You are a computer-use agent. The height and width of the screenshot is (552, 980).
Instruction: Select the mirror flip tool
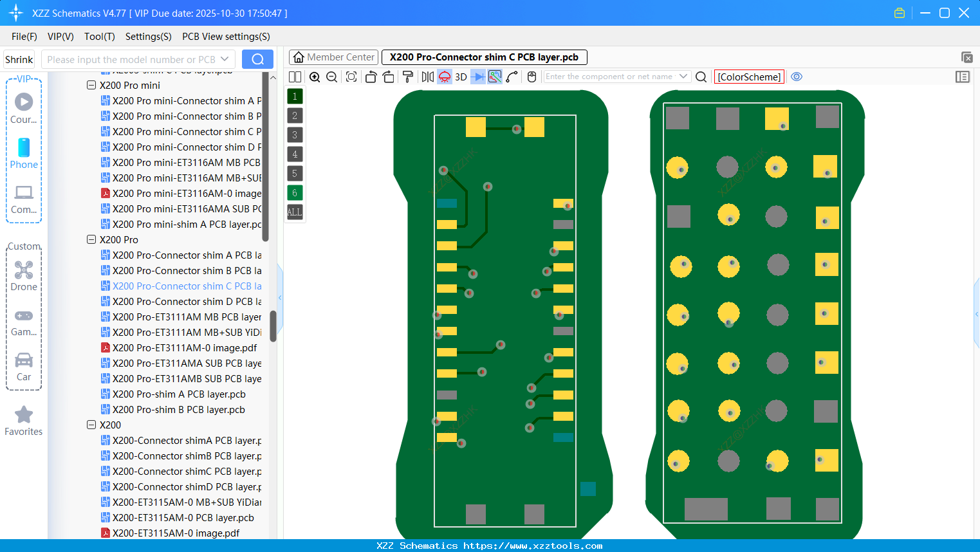[427, 77]
